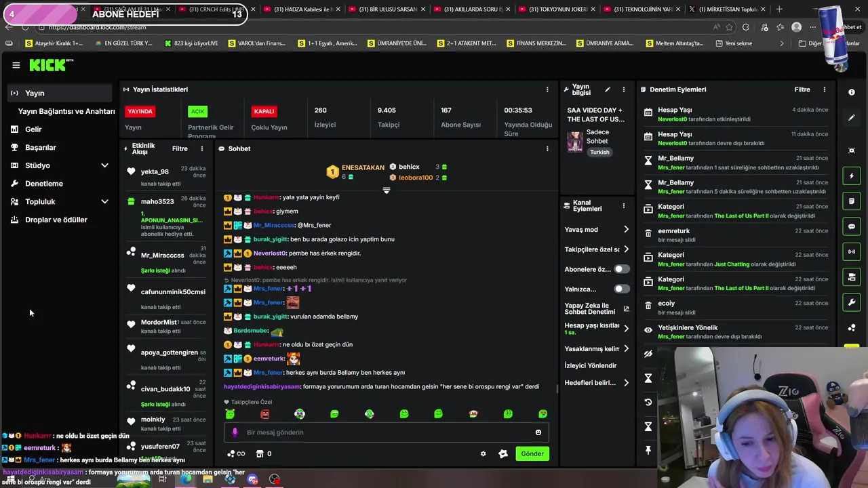Click the emoji picker in message box
868x488 pixels.
point(538,432)
